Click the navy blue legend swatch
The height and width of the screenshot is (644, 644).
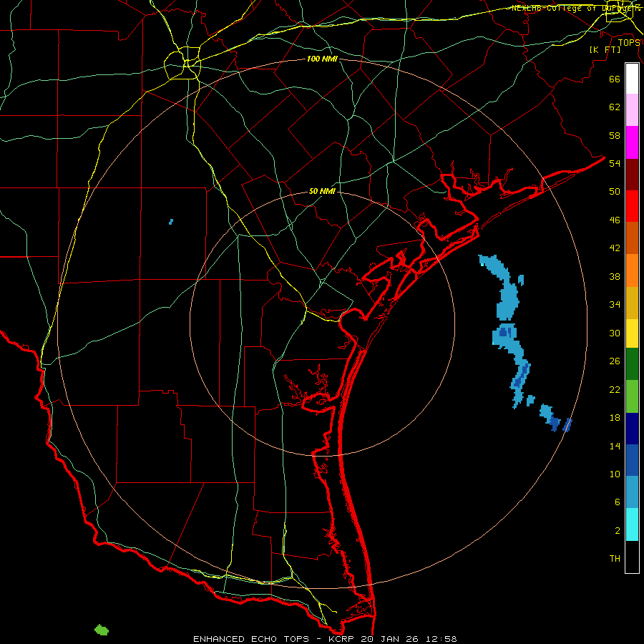[x=632, y=429]
